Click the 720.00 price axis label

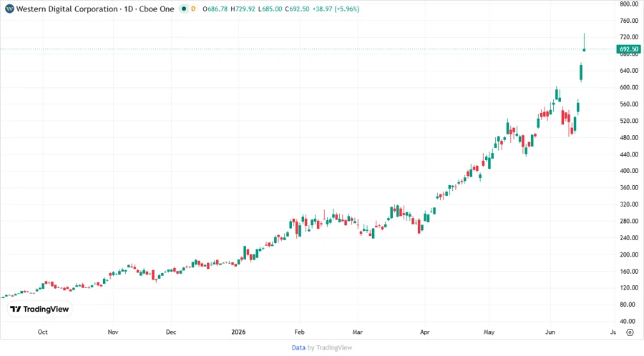(x=629, y=37)
